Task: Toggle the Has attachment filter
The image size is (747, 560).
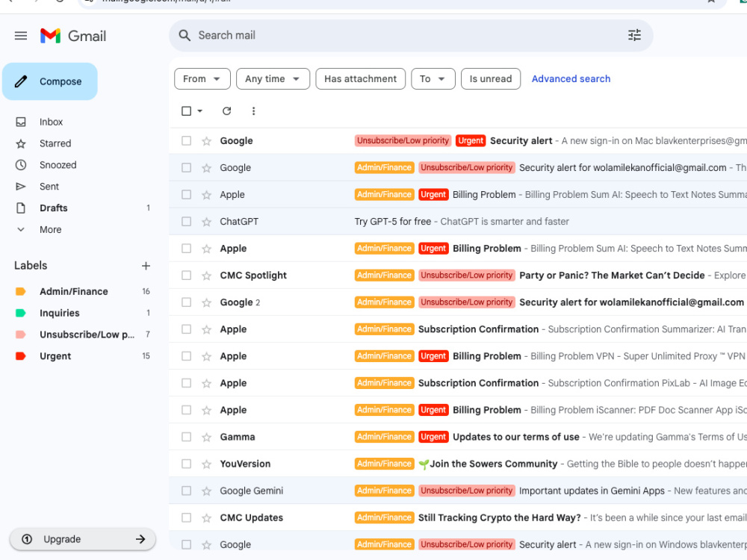Action: [x=360, y=78]
